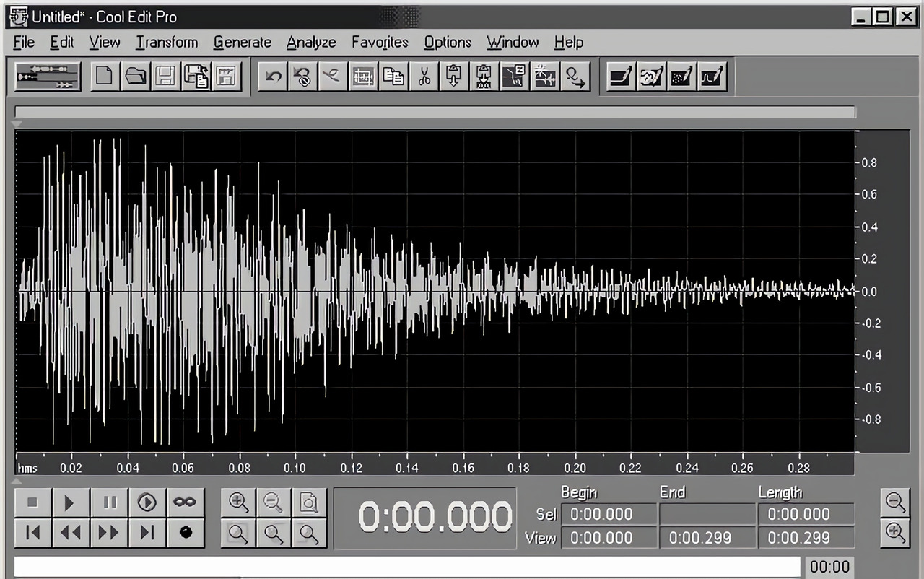
Task: Click the dark waveform-with-Z icon
Action: [x=515, y=77]
